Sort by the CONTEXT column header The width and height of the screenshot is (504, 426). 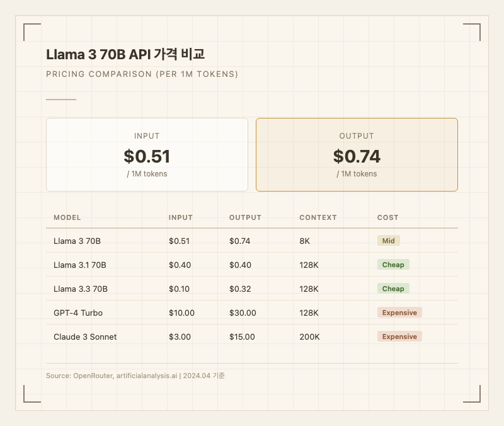click(x=318, y=217)
